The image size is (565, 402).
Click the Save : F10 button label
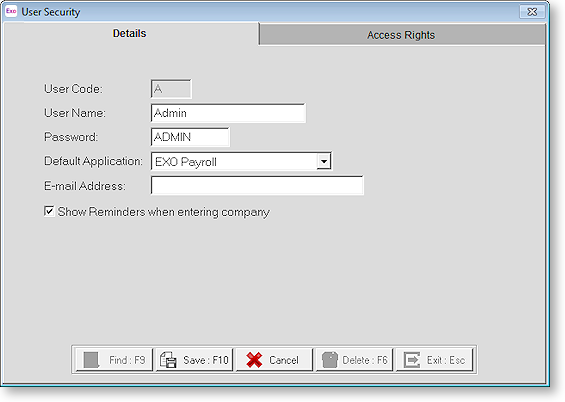click(x=206, y=360)
